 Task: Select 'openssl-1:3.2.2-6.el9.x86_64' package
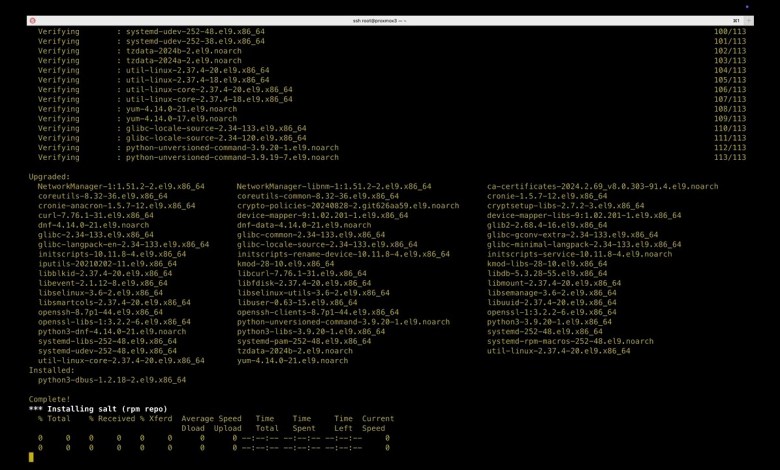(x=551, y=312)
